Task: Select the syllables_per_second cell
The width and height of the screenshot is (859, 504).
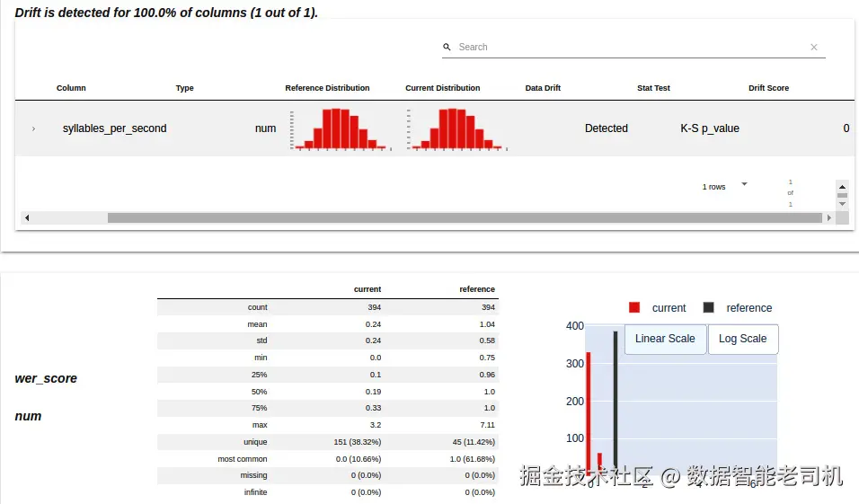Action: tap(114, 128)
